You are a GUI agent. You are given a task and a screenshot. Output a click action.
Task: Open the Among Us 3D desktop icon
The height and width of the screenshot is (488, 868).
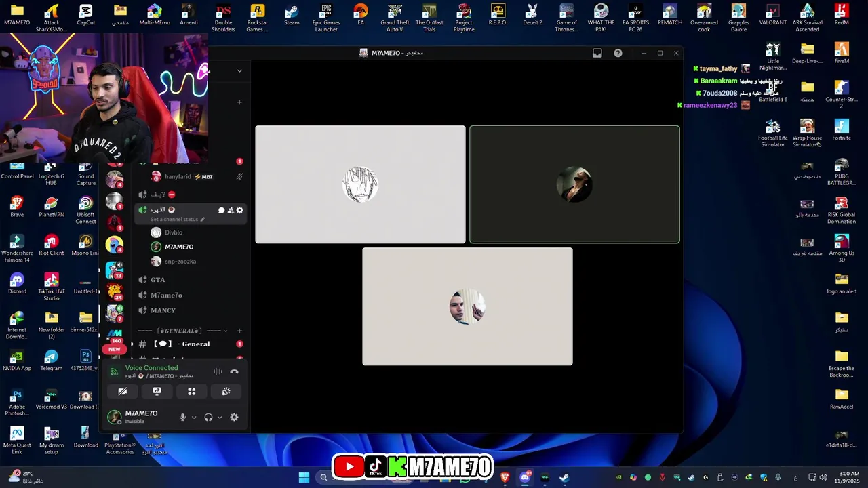pos(842,249)
